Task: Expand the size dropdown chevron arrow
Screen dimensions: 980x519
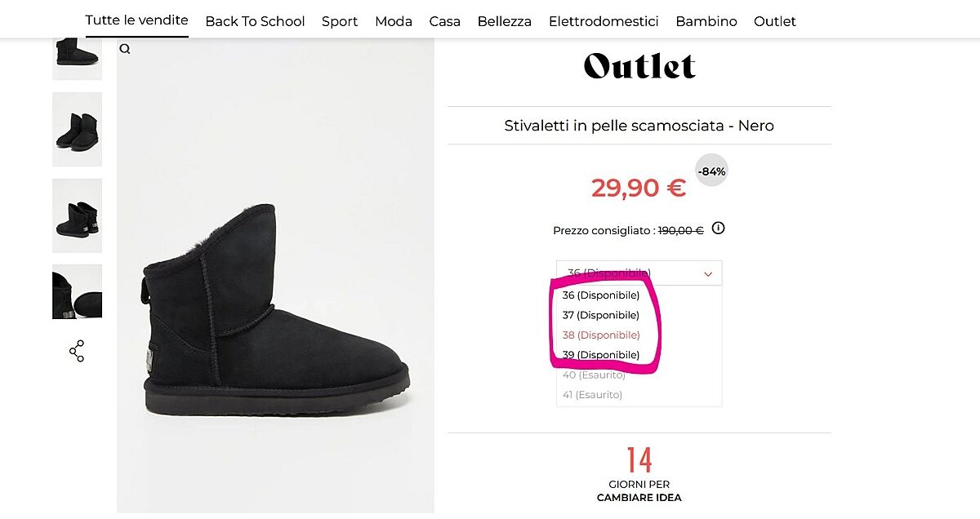Action: click(x=708, y=274)
